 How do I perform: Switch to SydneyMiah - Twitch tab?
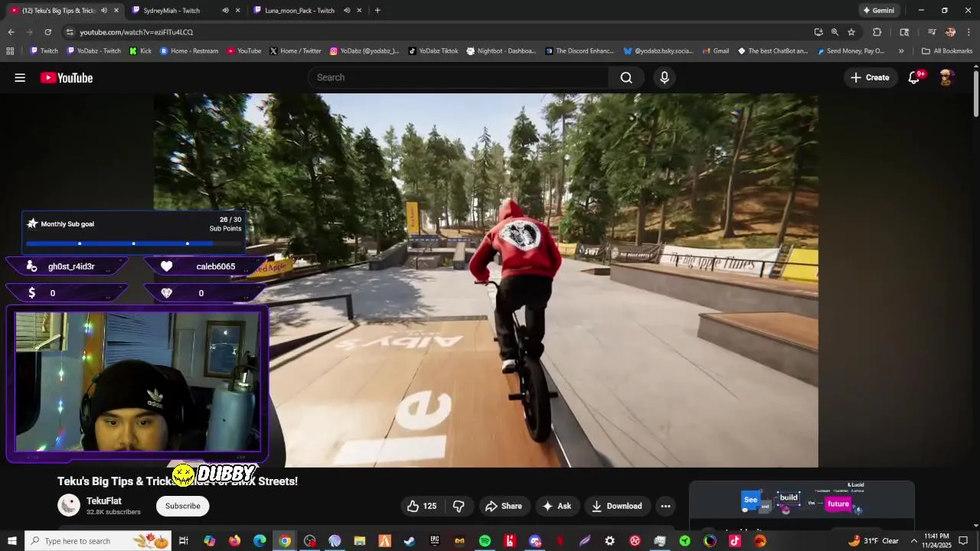coord(171,11)
